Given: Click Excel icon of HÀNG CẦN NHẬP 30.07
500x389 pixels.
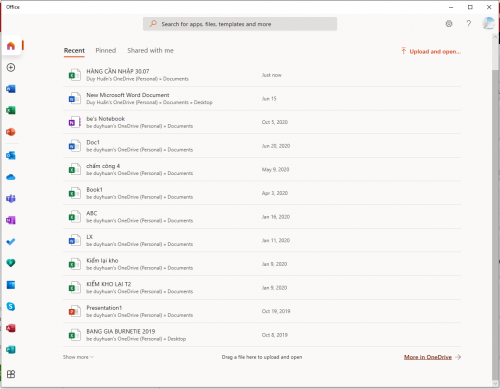Looking at the screenshot, I should click(74, 75).
